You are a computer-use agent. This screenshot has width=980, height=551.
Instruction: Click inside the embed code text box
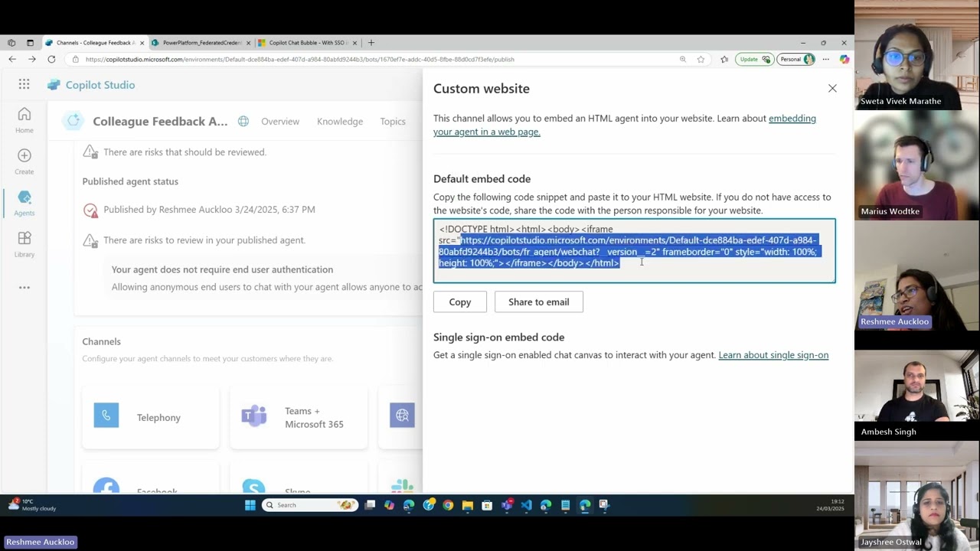point(635,251)
